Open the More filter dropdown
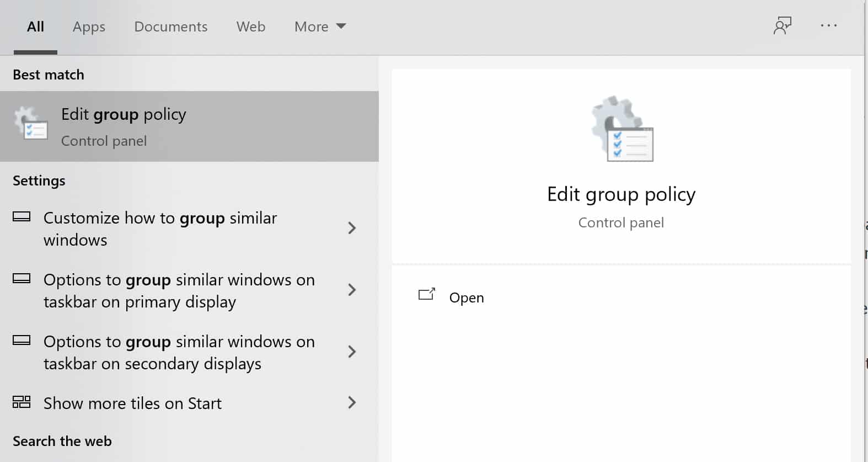The height and width of the screenshot is (462, 868). coord(320,26)
